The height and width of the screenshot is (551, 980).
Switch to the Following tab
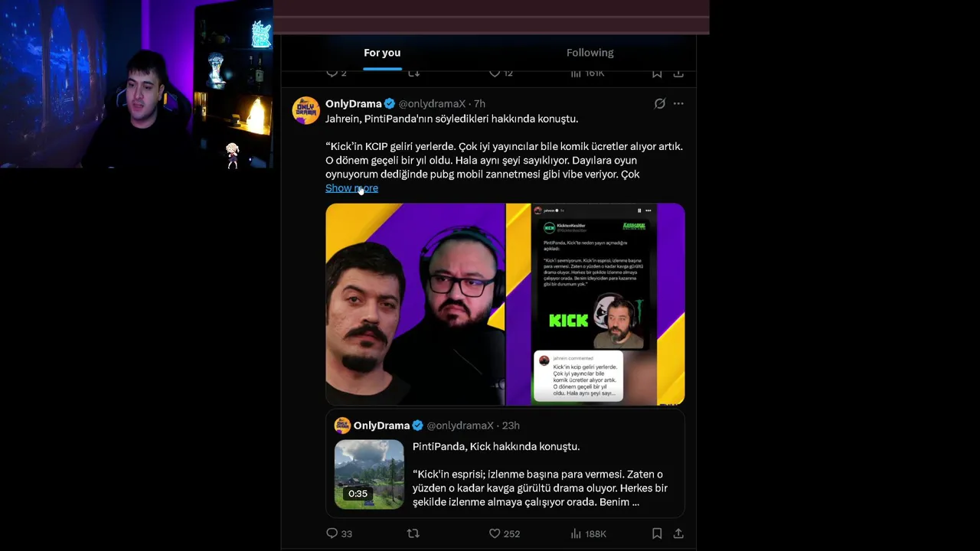590,53
